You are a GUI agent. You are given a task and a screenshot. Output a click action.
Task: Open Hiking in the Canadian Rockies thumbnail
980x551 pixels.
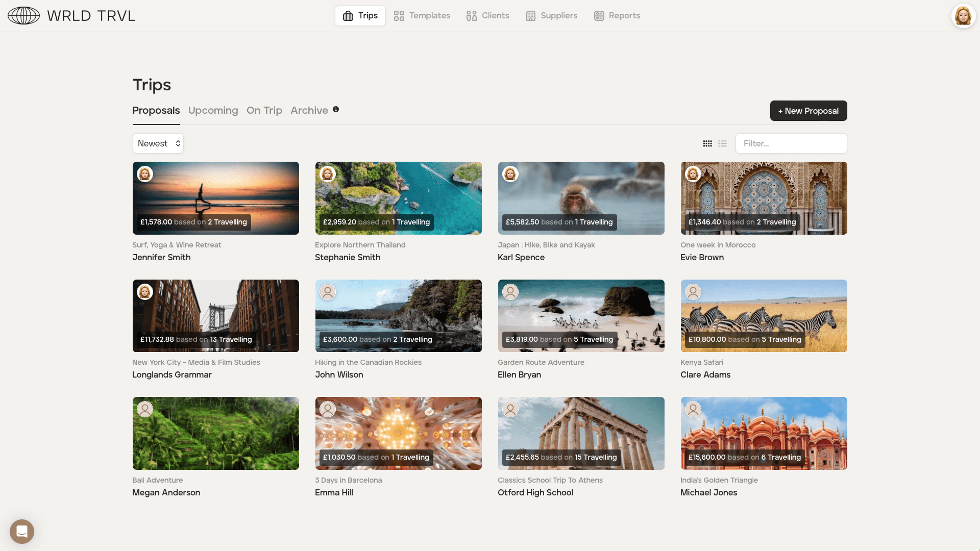(399, 316)
